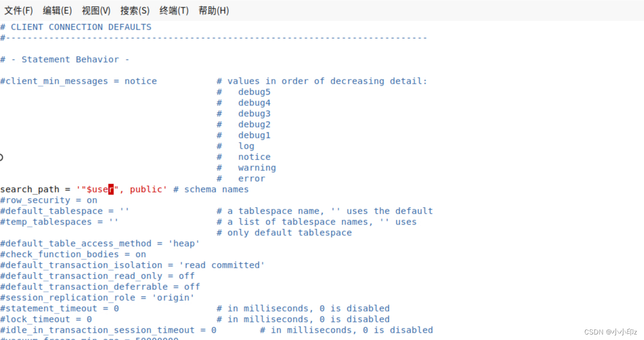
Task: Click the default_table_access_method 'heap' line
Action: (x=100, y=243)
